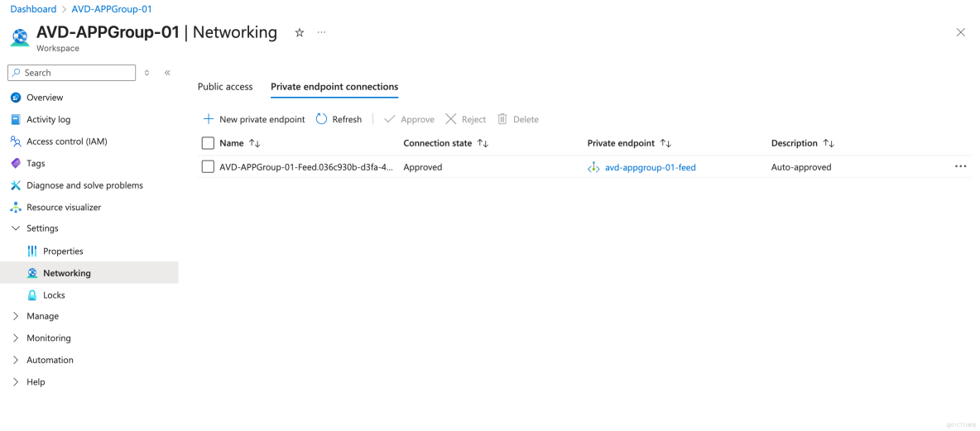Click the Approved state cell
Image resolution: width=980 pixels, height=431 pixels.
tap(423, 167)
